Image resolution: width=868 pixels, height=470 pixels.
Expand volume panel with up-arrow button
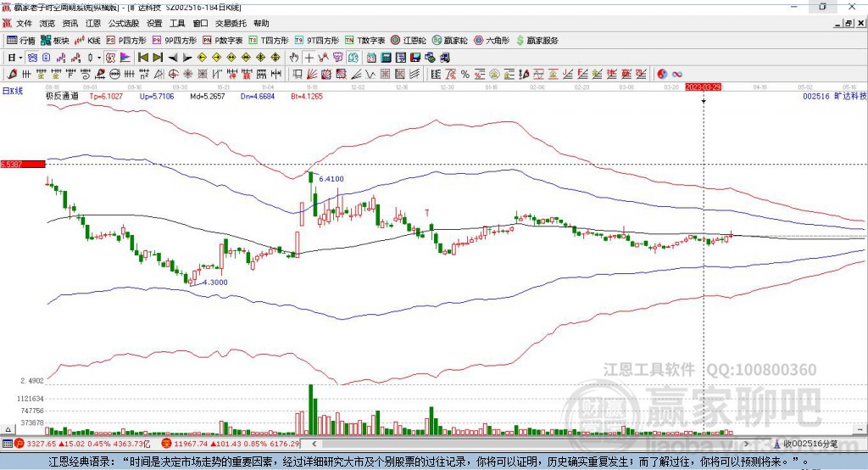(8, 429)
